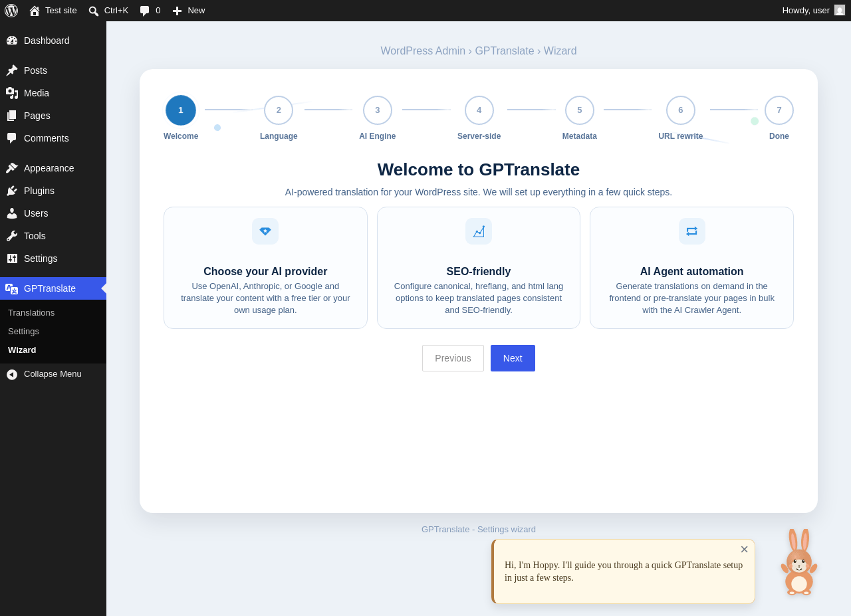This screenshot has height=616, width=851.
Task: Click Choose your AI provider card title
Action: pyautogui.click(x=265, y=272)
